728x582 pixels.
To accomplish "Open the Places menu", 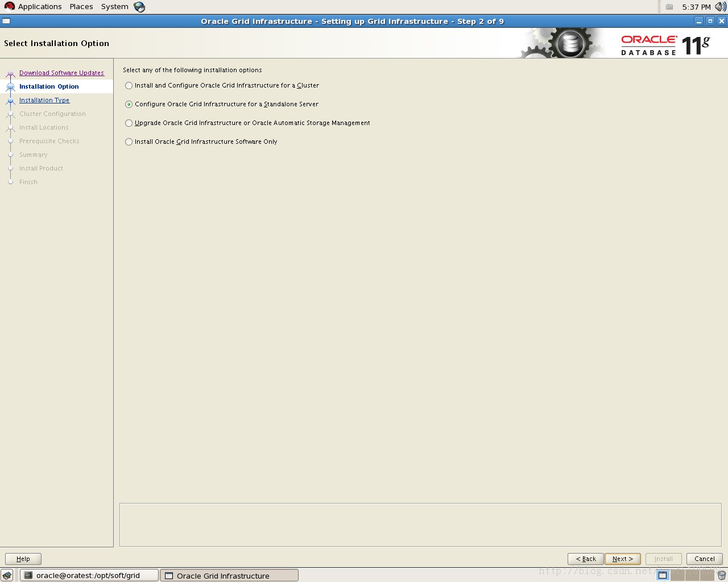I will [x=81, y=7].
